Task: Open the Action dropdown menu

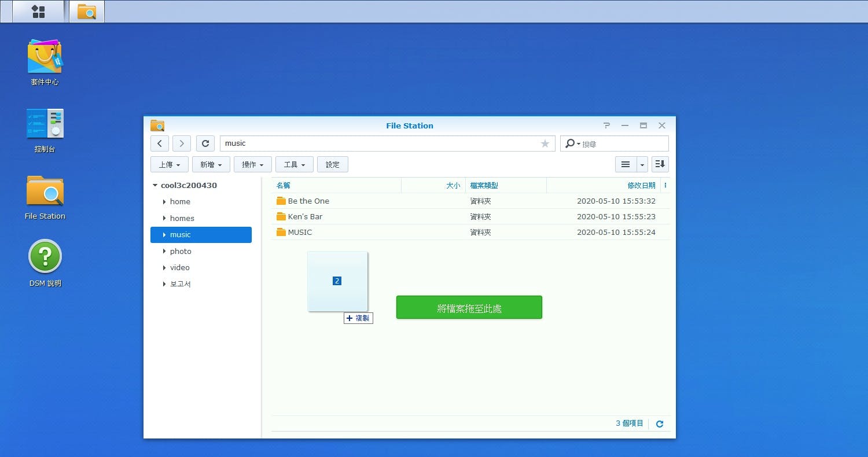Action: coord(253,164)
